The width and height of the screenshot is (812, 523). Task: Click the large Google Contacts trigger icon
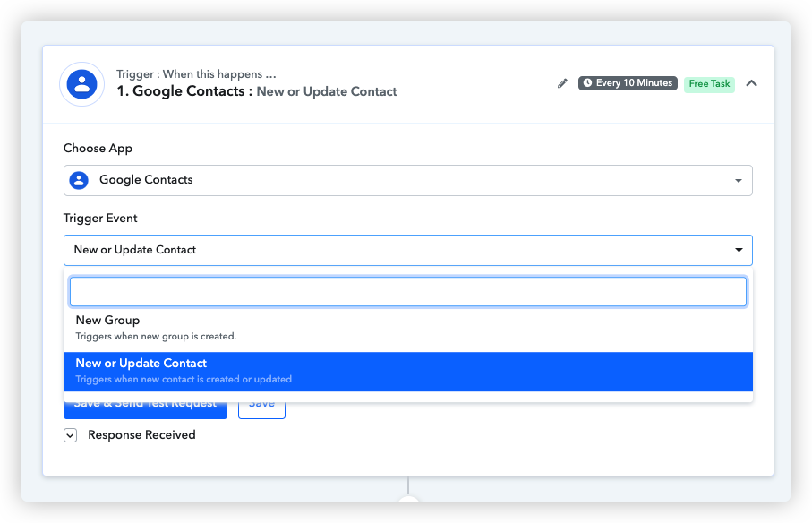point(81,84)
